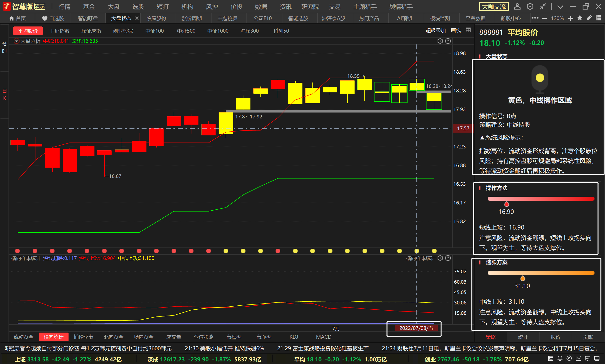605x364 pixels.
Task: Switch to 日K chart view
Action: (x=4, y=95)
